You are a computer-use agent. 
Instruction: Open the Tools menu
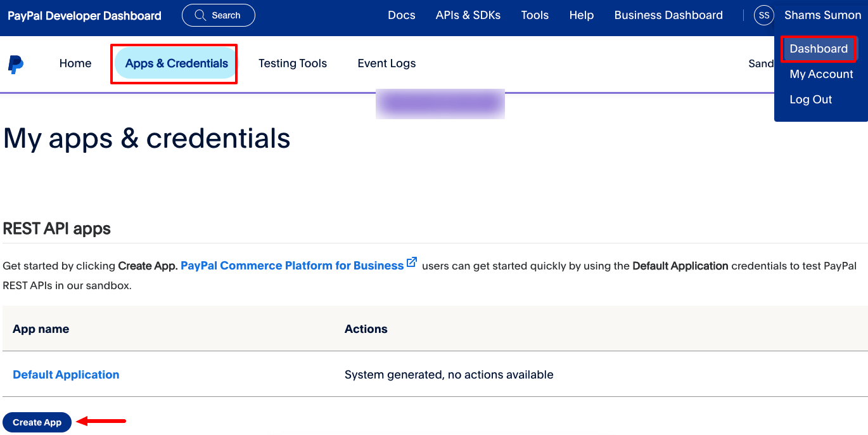click(x=535, y=15)
